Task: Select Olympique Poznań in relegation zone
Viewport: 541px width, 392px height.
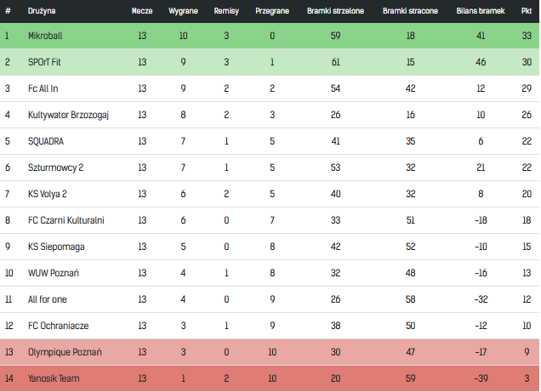Action: point(65,352)
